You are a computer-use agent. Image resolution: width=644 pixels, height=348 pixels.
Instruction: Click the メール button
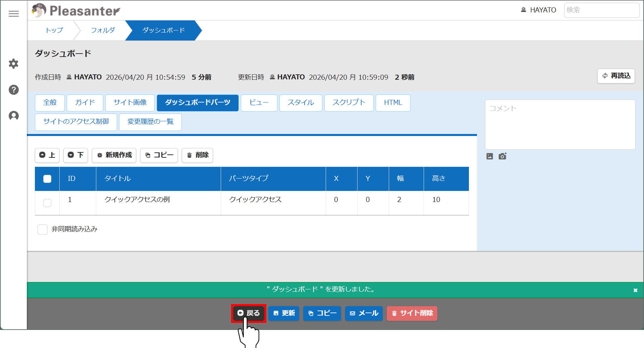pyautogui.click(x=364, y=313)
